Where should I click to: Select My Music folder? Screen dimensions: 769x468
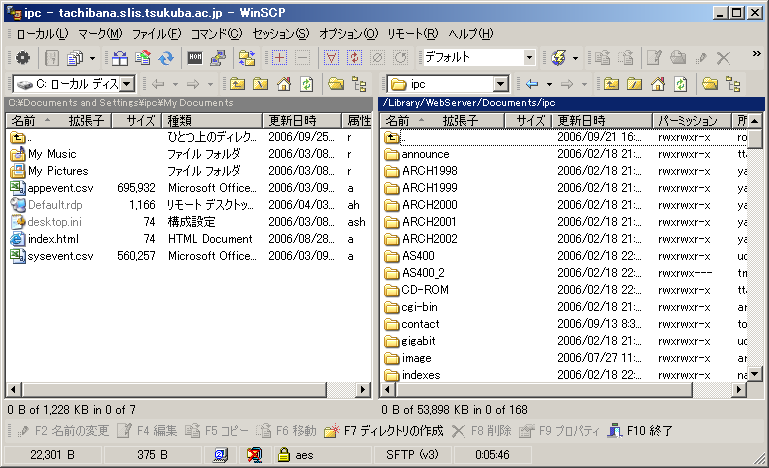tap(52, 154)
